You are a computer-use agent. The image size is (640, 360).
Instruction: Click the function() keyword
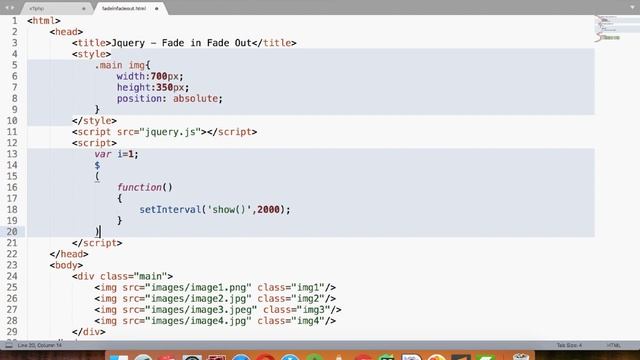click(145, 187)
